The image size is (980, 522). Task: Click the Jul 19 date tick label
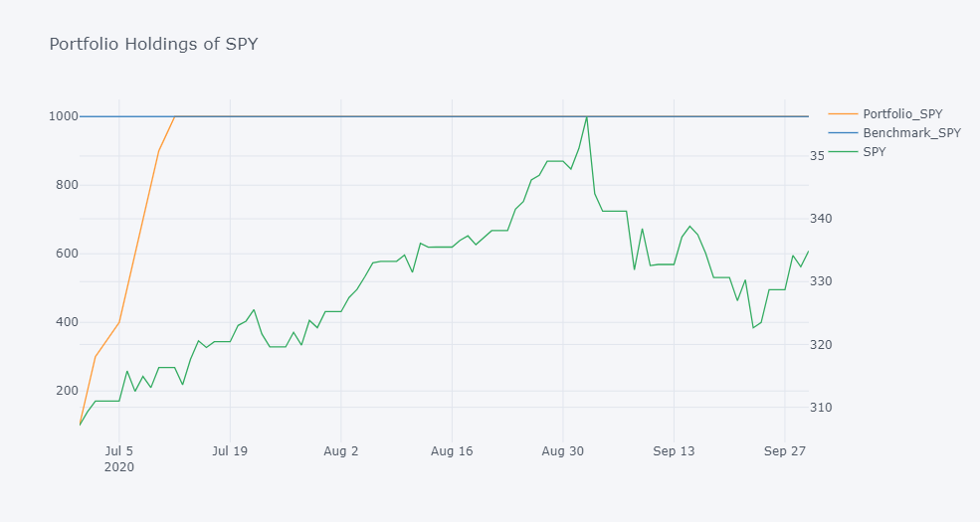click(230, 450)
